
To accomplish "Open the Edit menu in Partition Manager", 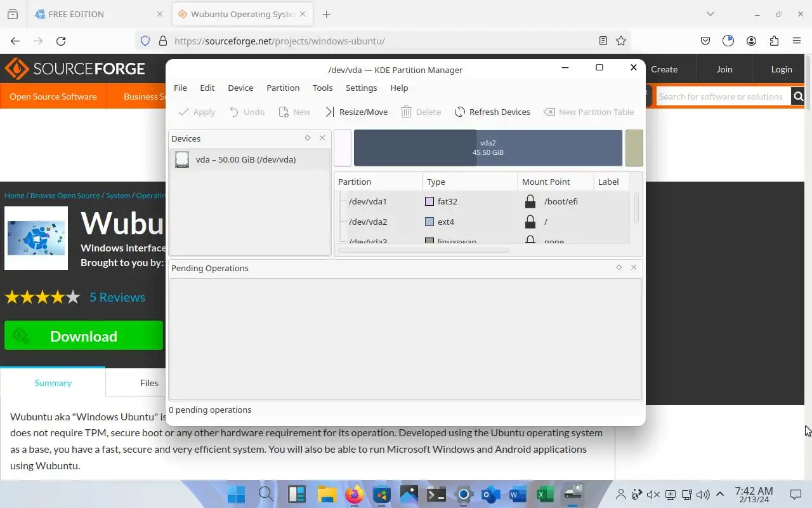I will coord(207,88).
